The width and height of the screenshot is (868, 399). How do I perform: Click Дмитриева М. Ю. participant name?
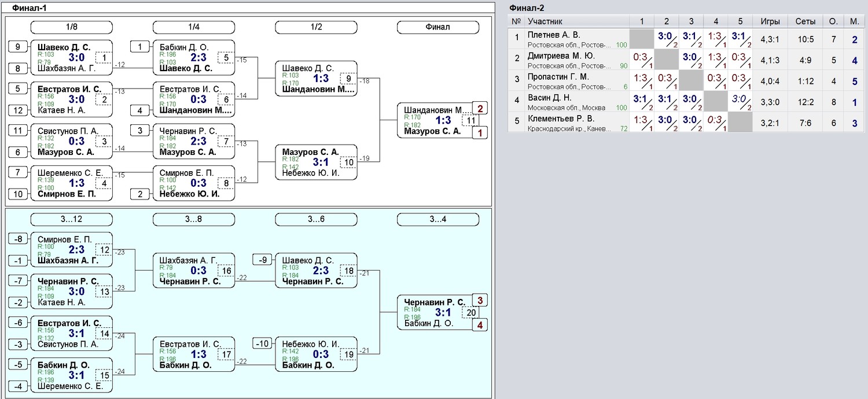tap(561, 56)
